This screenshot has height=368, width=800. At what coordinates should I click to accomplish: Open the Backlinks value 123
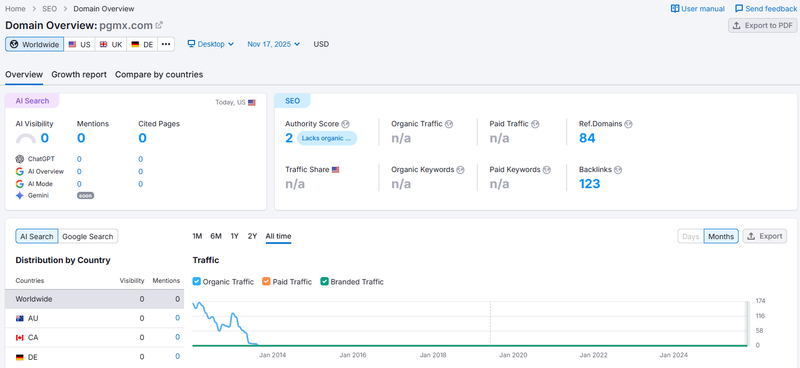pyautogui.click(x=590, y=184)
